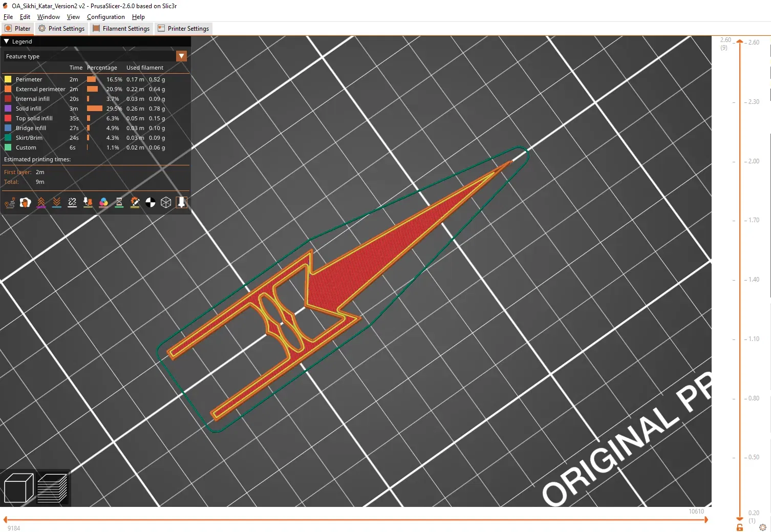The image size is (771, 532).
Task: Open the File menu
Action: coord(8,17)
